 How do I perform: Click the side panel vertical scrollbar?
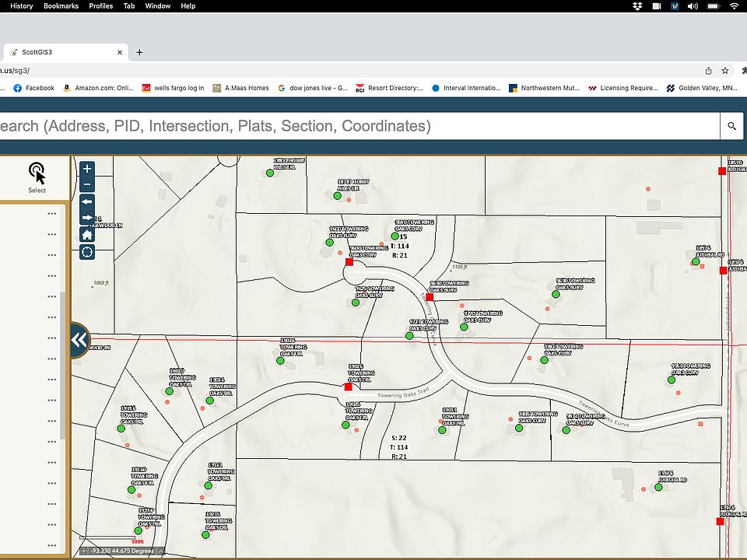63,366
